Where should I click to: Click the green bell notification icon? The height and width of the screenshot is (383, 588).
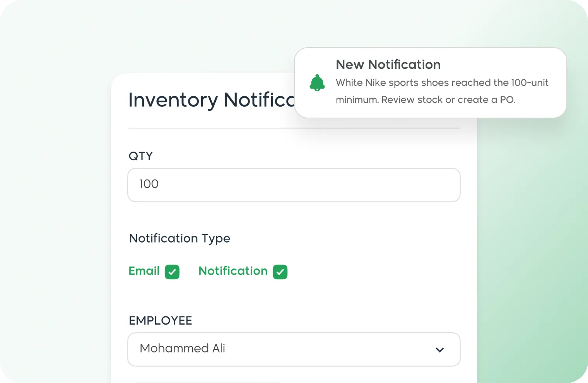pos(317,83)
